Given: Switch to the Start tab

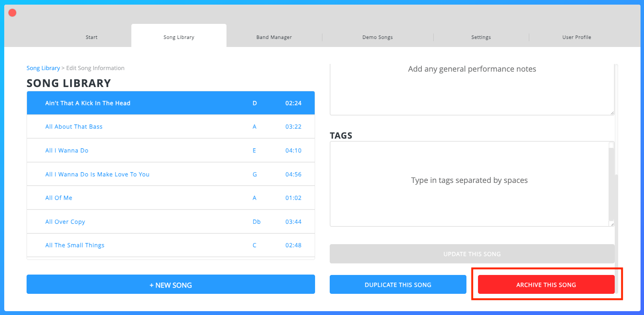Looking at the screenshot, I should [91, 37].
